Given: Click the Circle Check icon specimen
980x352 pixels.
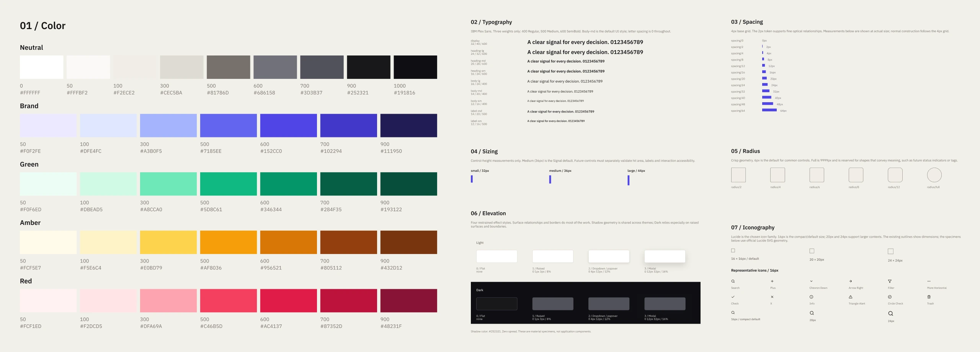Looking at the screenshot, I should [x=890, y=297].
